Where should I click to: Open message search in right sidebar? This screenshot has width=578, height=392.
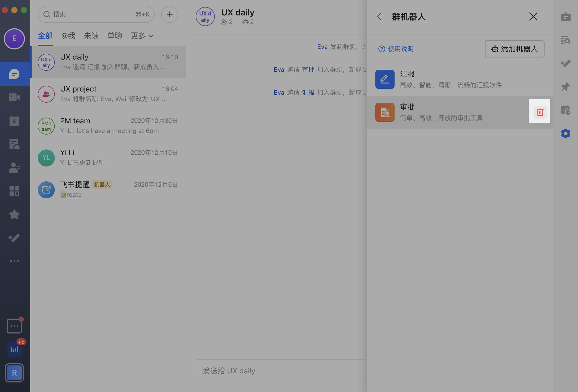click(x=566, y=40)
